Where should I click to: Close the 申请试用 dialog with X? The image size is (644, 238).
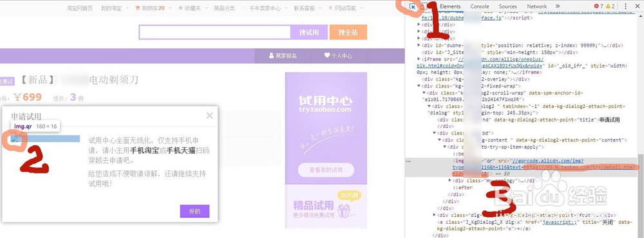209,116
